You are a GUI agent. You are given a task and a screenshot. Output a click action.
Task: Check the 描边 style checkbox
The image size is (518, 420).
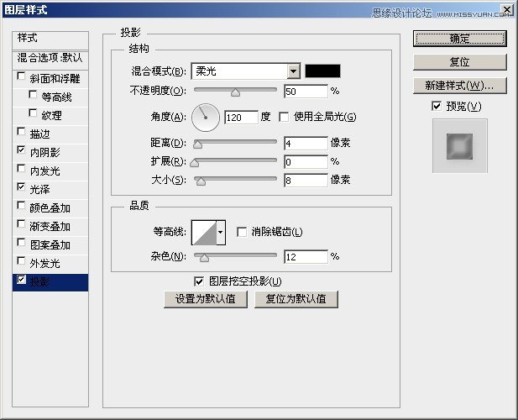(21, 132)
